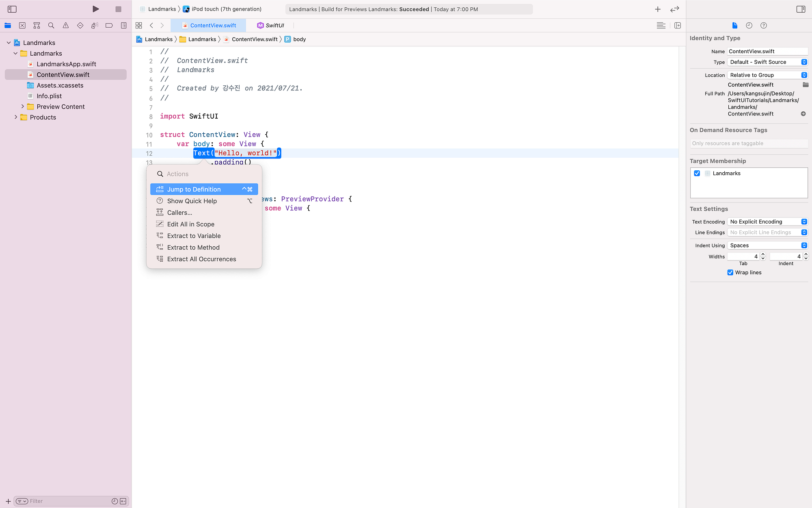Open the Source Control navigator icon
Image resolution: width=812 pixels, height=508 pixels.
point(22,25)
